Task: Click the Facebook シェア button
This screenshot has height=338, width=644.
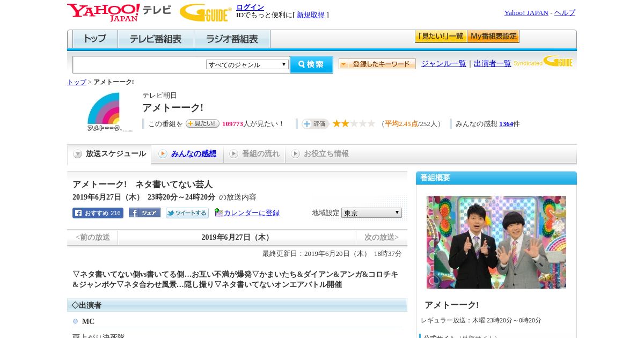Action: click(x=144, y=212)
